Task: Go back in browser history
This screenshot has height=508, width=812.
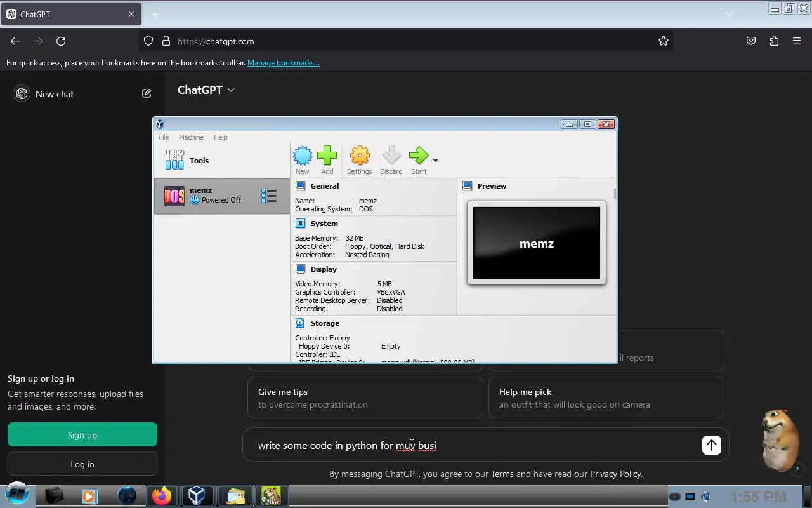Action: pos(15,41)
